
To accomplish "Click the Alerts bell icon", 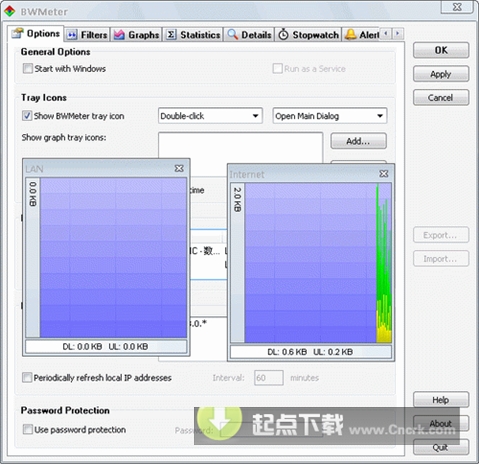I will 350,34.
